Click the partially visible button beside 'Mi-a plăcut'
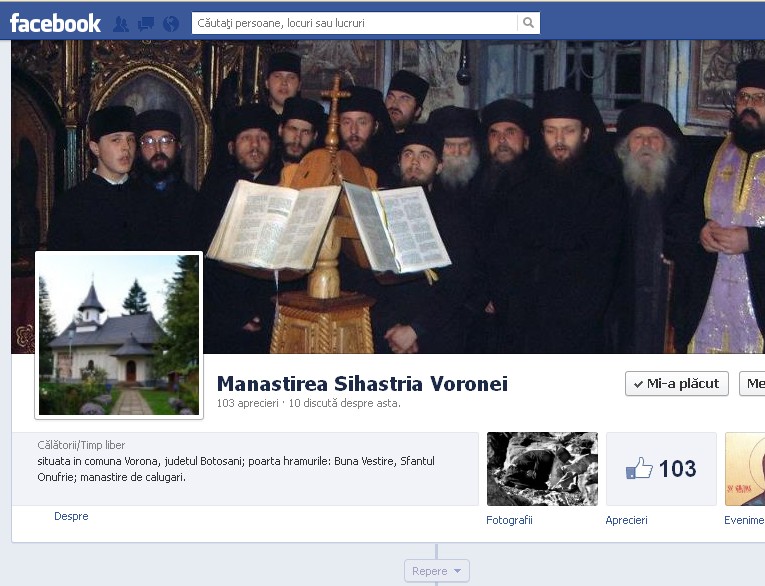 coord(752,383)
